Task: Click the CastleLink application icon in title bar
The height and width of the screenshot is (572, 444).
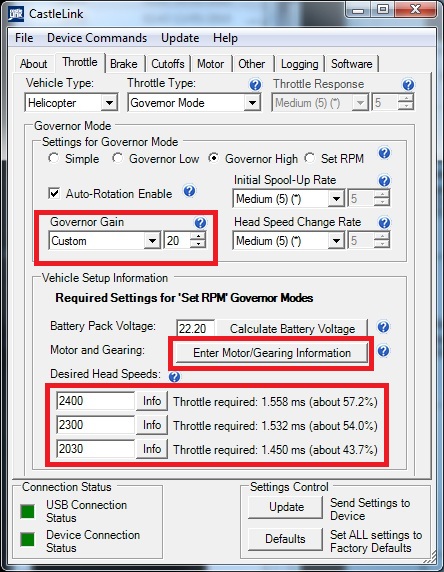Action: pyautogui.click(x=16, y=14)
